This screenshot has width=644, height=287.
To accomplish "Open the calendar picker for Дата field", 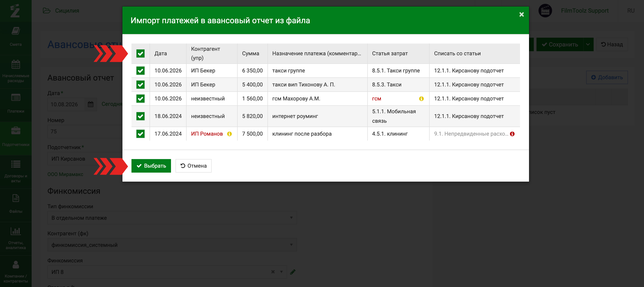I will click(91, 104).
